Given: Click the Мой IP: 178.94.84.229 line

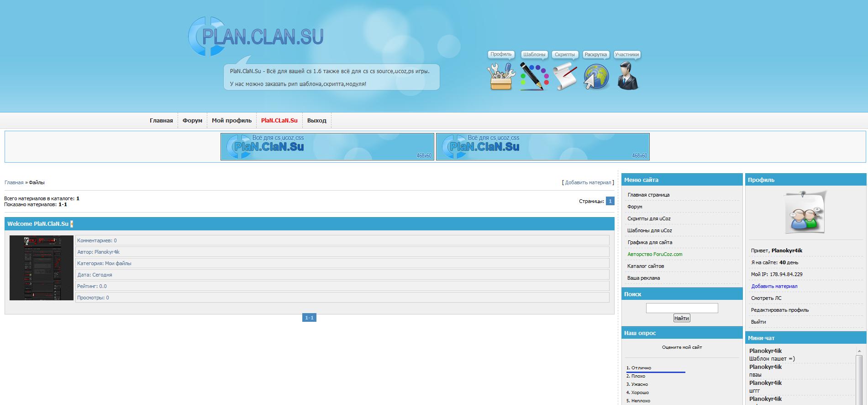Looking at the screenshot, I should 777,274.
